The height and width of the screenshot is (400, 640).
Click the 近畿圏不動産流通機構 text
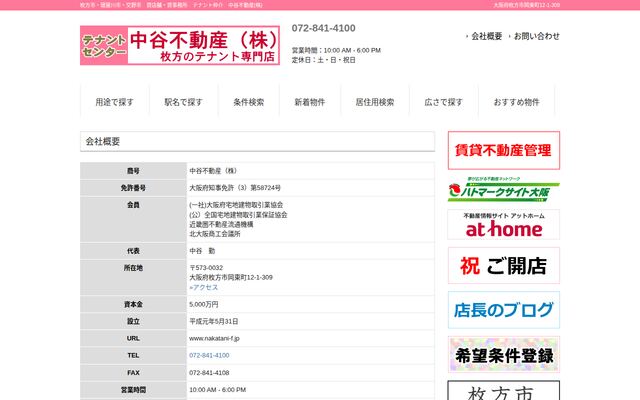(x=221, y=224)
